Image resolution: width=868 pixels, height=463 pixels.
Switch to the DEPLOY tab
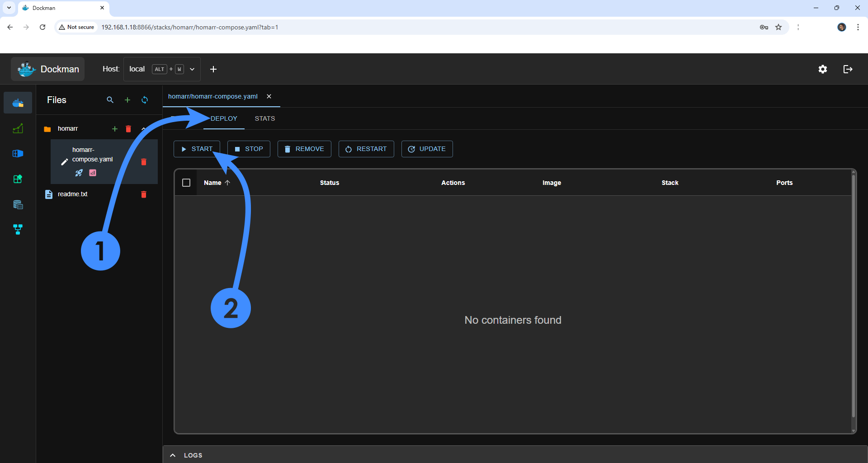[224, 118]
